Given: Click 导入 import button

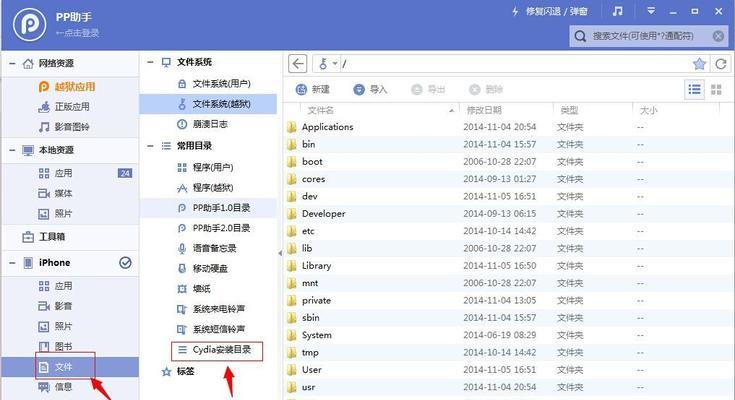Looking at the screenshot, I should [x=370, y=90].
